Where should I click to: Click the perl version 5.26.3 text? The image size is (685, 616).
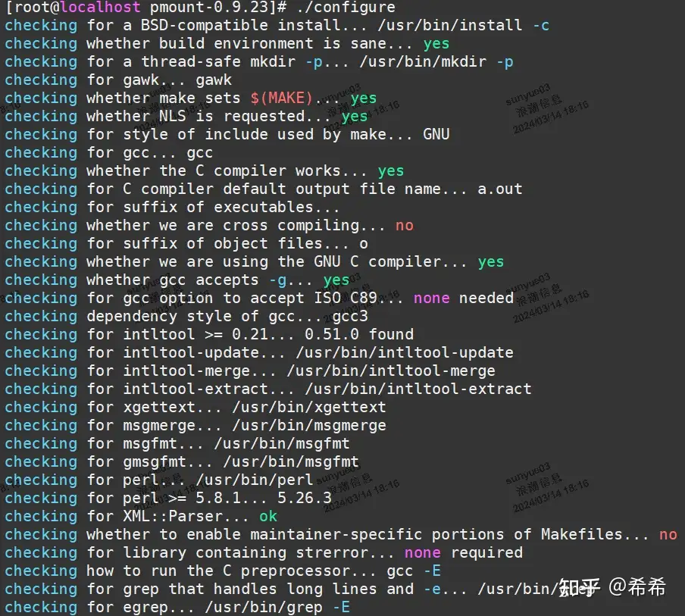(305, 498)
